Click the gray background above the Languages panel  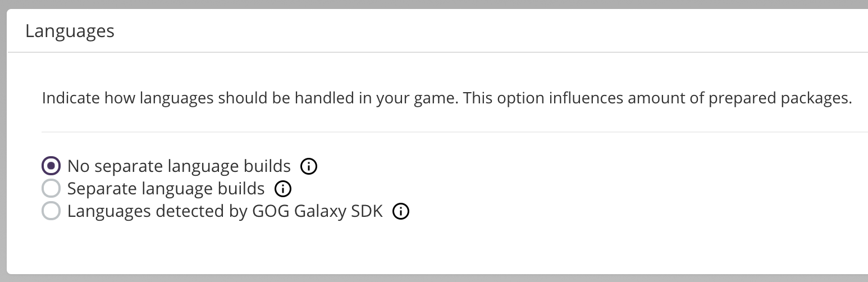coord(434,4)
